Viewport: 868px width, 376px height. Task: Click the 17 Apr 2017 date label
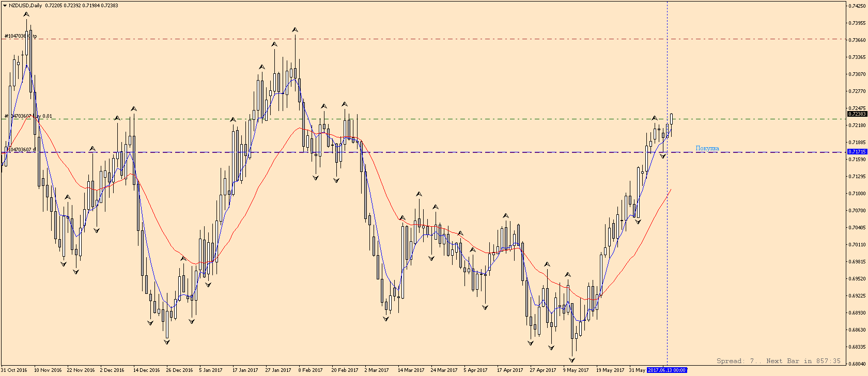pos(510,370)
